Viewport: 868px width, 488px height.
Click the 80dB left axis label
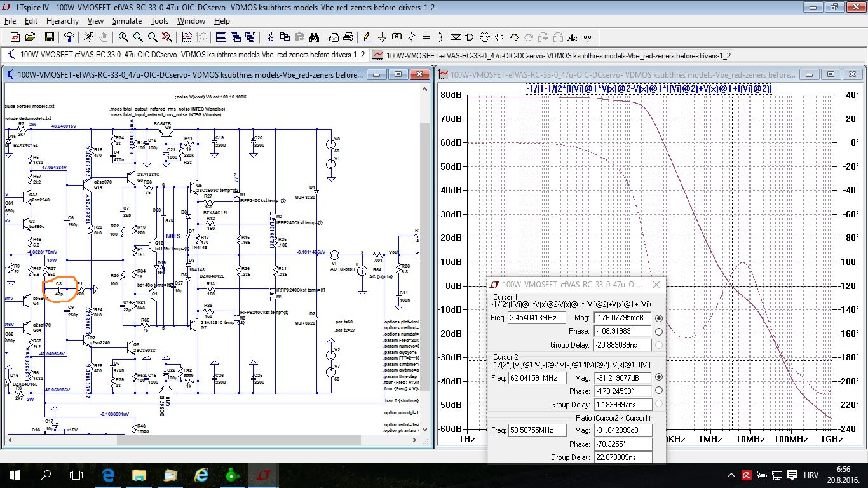pos(450,95)
